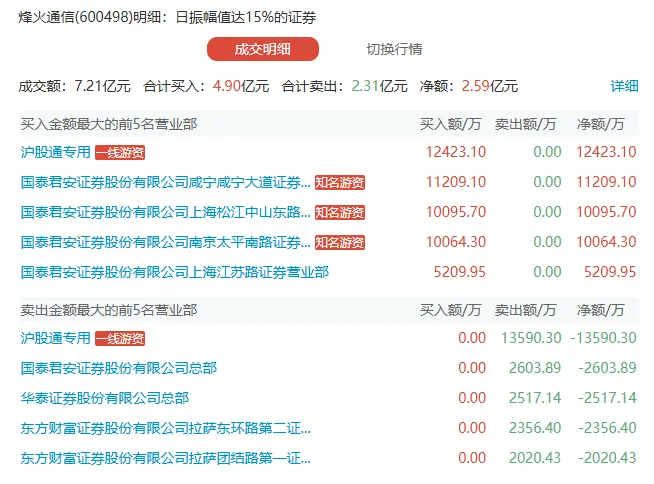Click 一线游资 tag in buy list
Image resolution: width=654 pixels, height=484 pixels.
[x=120, y=152]
